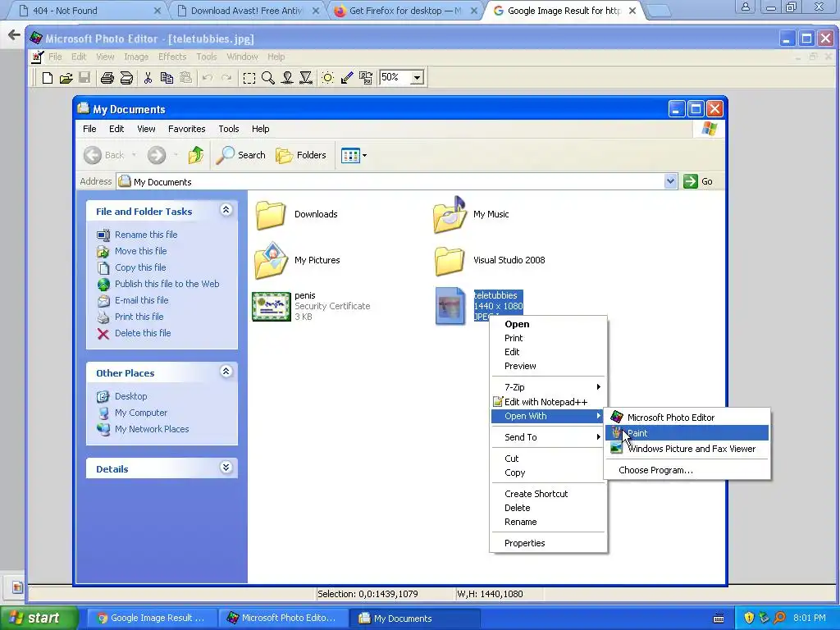Expand the Address bar dropdown arrow
Image resolution: width=840 pixels, height=630 pixels.
click(x=670, y=181)
